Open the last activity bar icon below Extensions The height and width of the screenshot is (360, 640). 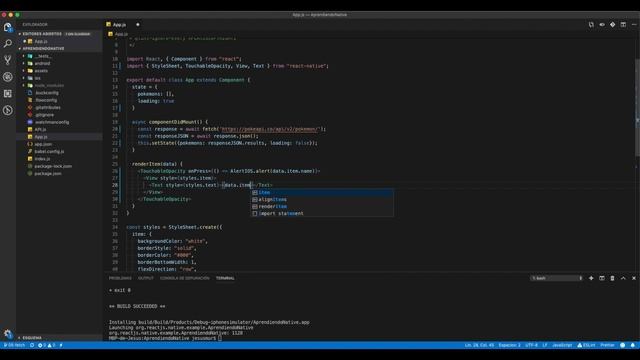tap(7, 110)
